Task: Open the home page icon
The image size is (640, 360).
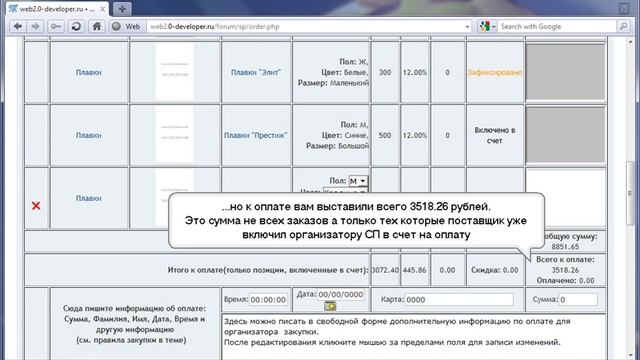Action: (97, 27)
